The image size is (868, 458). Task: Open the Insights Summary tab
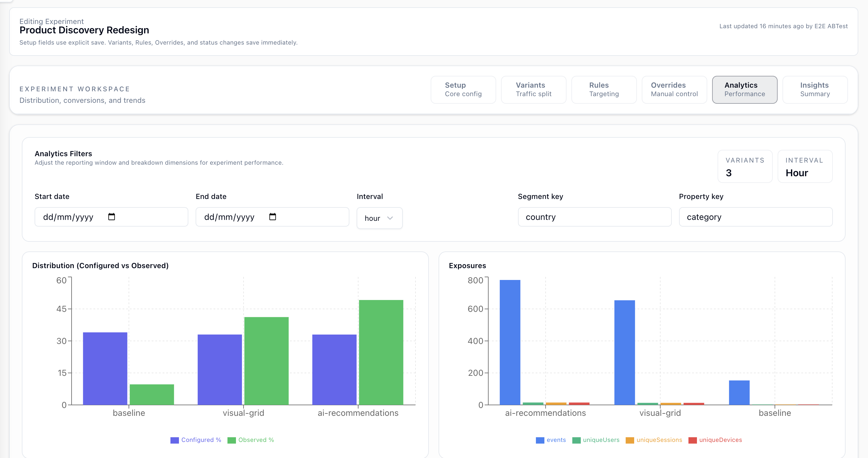815,90
